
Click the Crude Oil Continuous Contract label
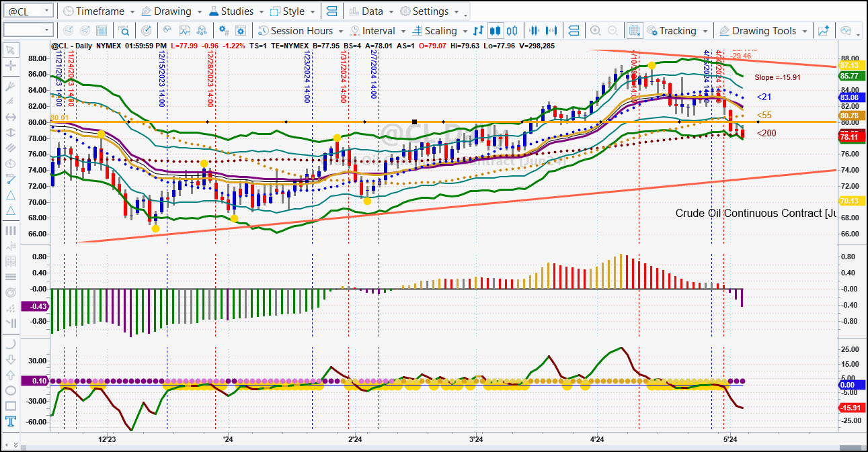(755, 213)
